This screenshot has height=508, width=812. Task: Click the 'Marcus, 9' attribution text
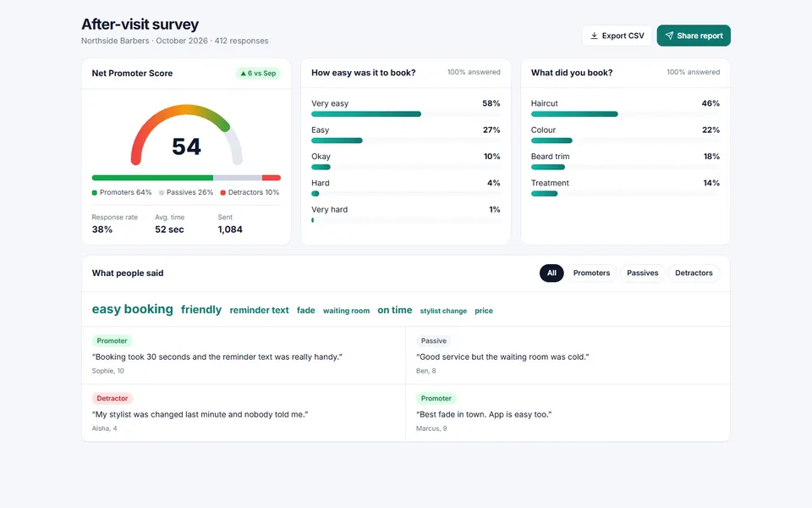pyautogui.click(x=431, y=428)
